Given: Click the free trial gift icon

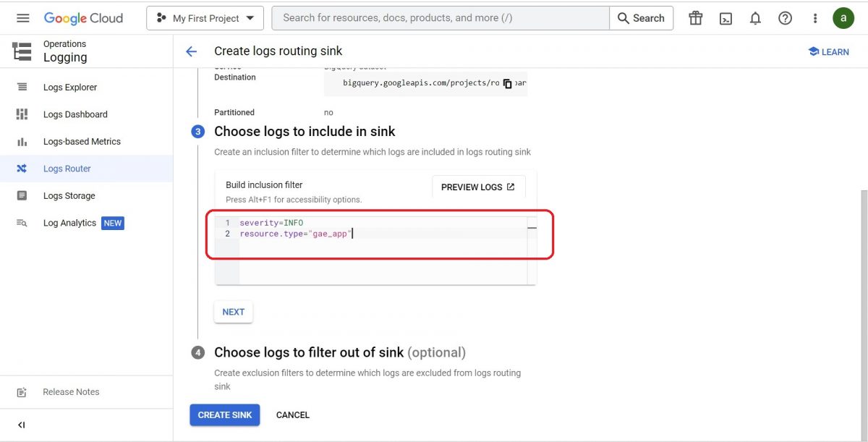Looking at the screenshot, I should tap(695, 18).
